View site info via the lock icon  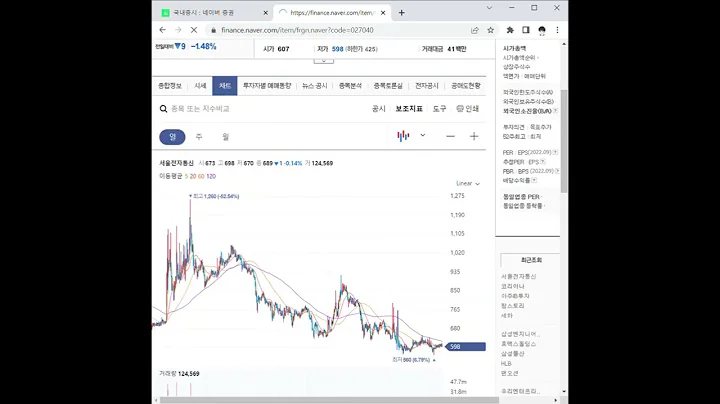[x=213, y=30]
